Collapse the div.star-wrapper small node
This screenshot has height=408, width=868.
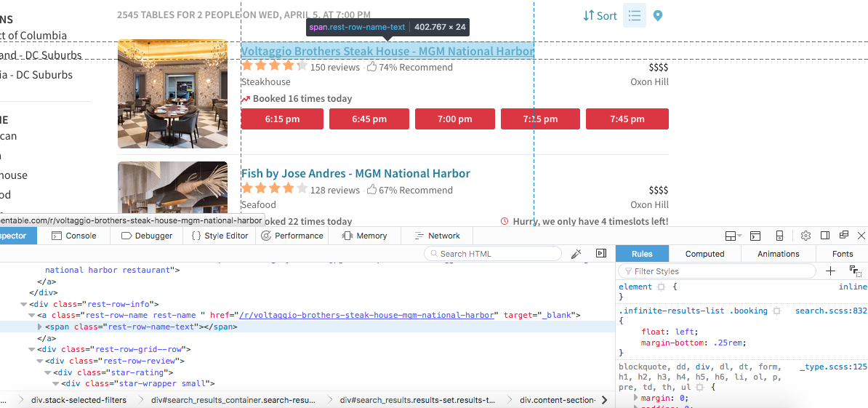tap(55, 384)
